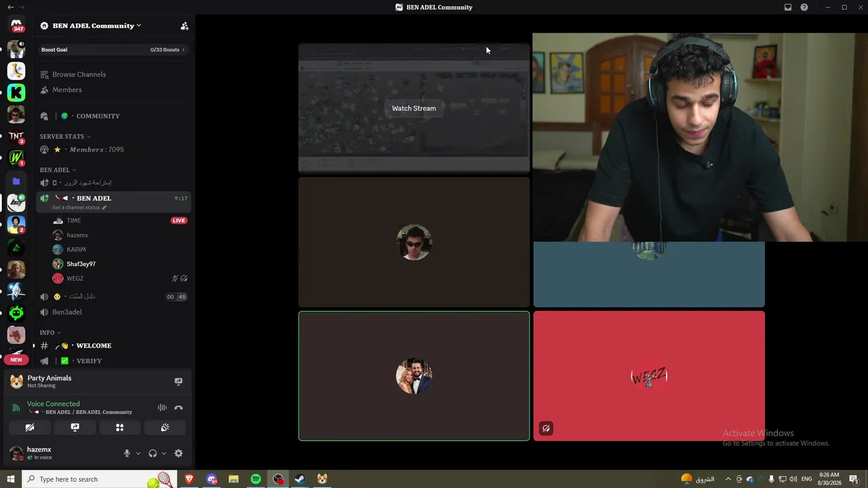Image resolution: width=868 pixels, height=488 pixels.
Task: Expand the purple server folder
Action: 16,181
